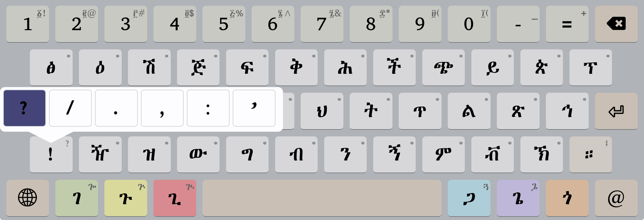
Task: Pick the comma from the popup
Action: pyautogui.click(x=162, y=108)
